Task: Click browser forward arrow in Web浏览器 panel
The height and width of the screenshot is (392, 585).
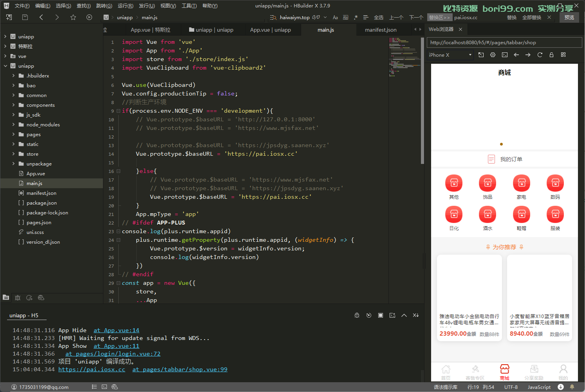Action: pos(528,55)
